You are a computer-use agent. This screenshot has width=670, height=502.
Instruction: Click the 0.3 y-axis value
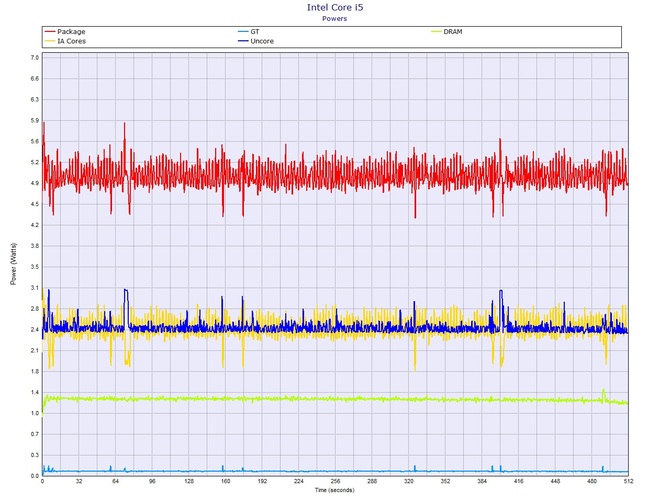pyautogui.click(x=35, y=455)
